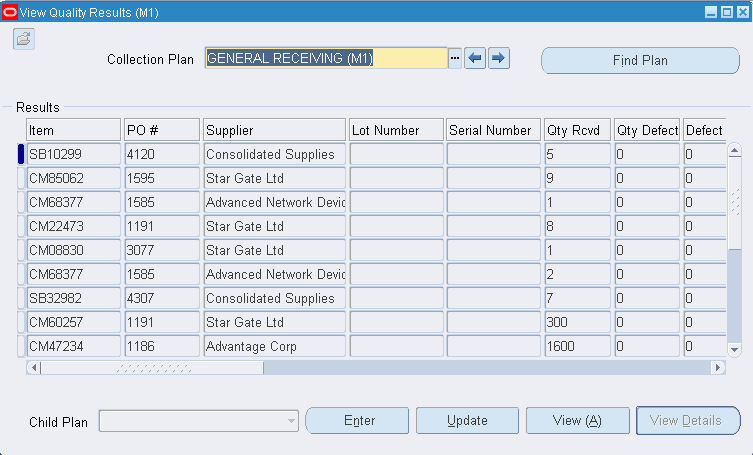Viewport: 753px width, 455px height.
Task: Click the item cell CM08830
Action: [x=73, y=250]
